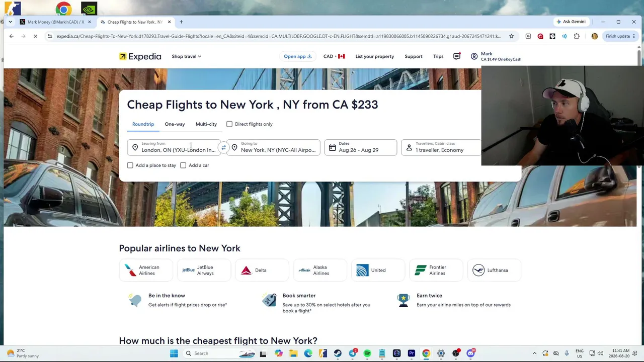
Task: Select Frontier Airlines card
Action: pyautogui.click(x=436, y=270)
